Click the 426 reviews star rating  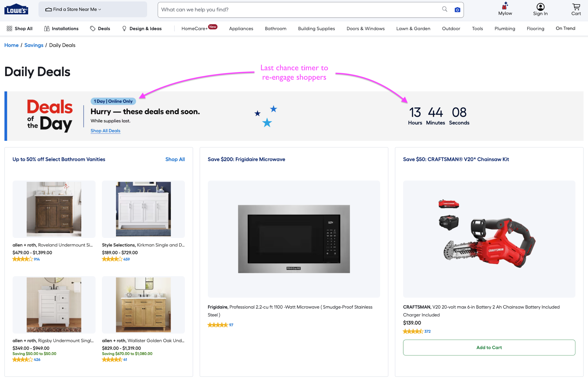tap(26, 359)
